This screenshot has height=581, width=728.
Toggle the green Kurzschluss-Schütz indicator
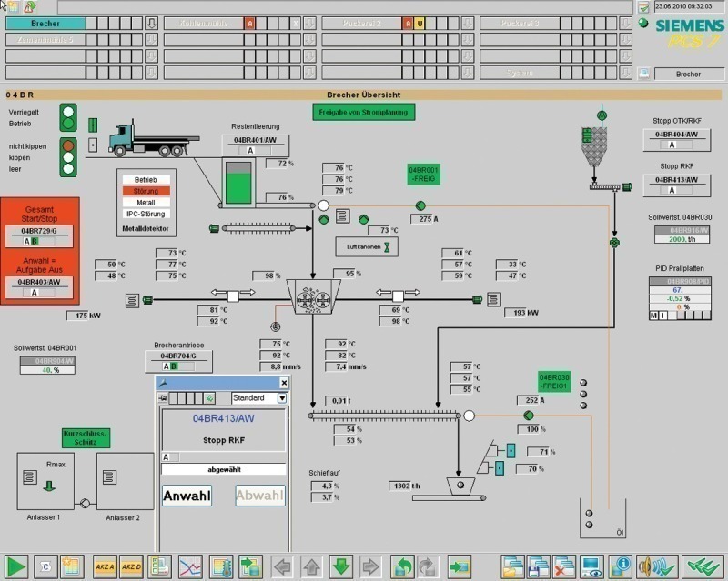pyautogui.click(x=86, y=438)
